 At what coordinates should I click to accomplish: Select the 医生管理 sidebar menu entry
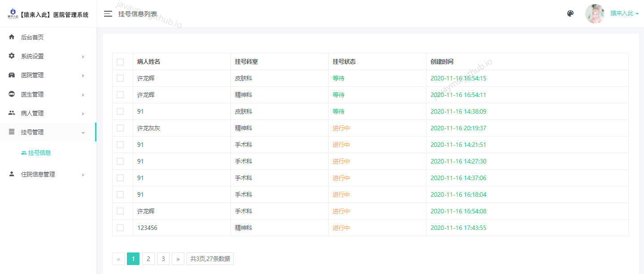(x=33, y=94)
